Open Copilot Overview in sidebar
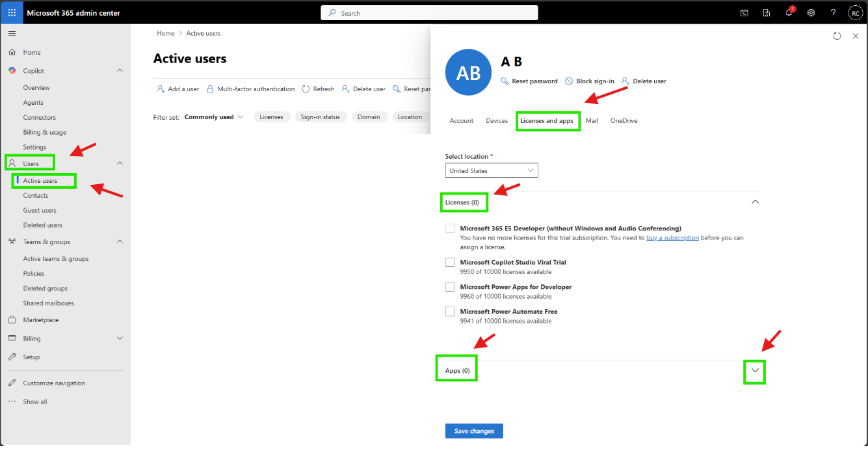Screen dimensions: 868x453 pyautogui.click(x=36, y=87)
